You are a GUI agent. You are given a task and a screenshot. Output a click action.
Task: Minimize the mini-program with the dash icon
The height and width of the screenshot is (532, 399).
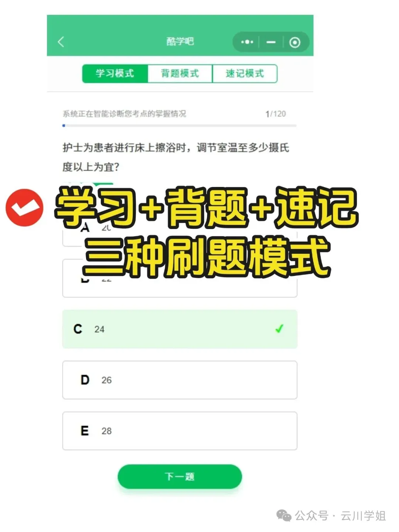coord(271,42)
